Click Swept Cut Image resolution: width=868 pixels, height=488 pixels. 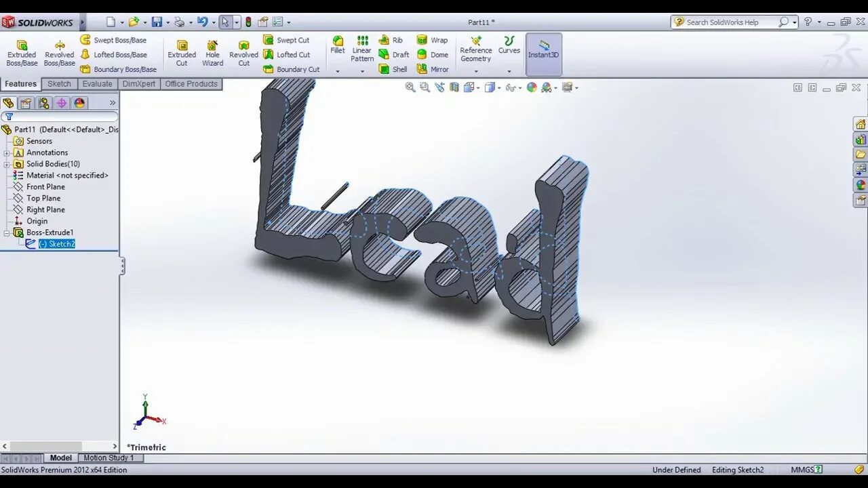[286, 40]
